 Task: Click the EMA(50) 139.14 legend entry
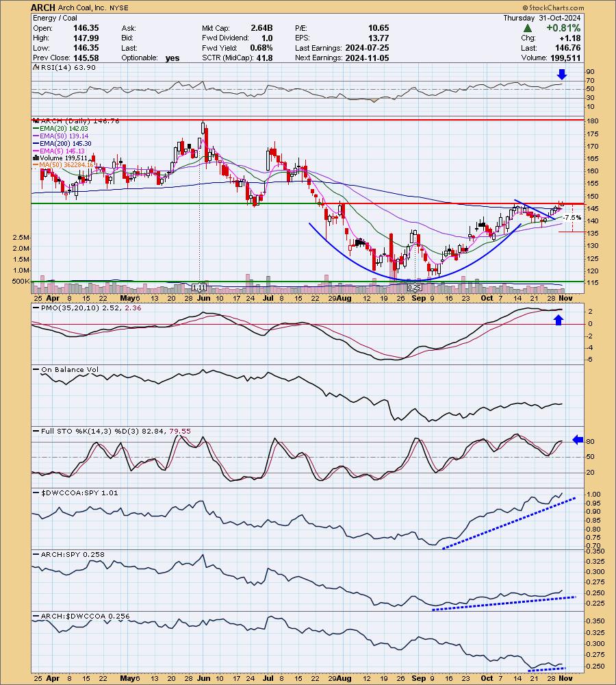point(64,136)
